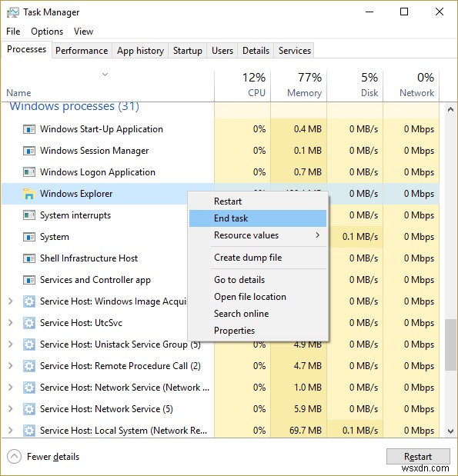Expand Service Host: Remote Procedure Call (2)

[10, 366]
